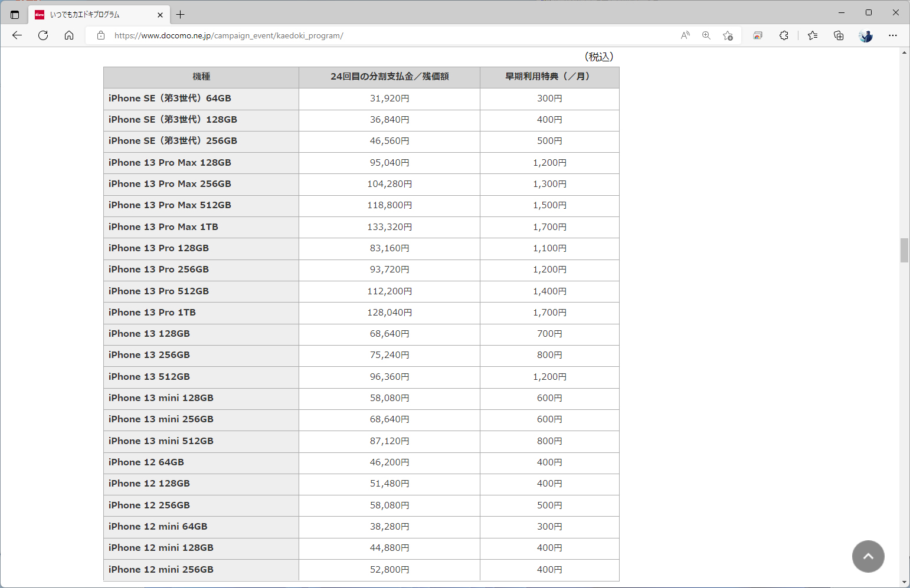Select iPhone 13 Pro Max 128GB label
Screen dimensions: 910x588
tap(169, 163)
